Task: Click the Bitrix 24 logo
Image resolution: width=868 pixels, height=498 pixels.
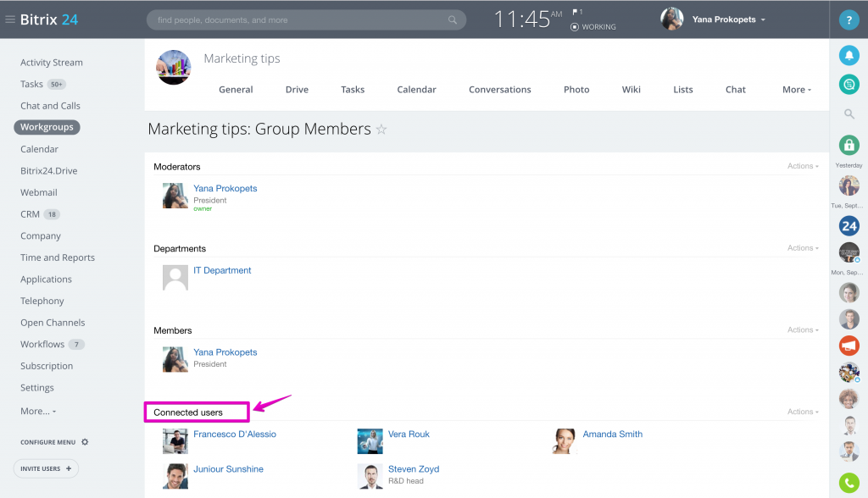Action: click(x=48, y=19)
